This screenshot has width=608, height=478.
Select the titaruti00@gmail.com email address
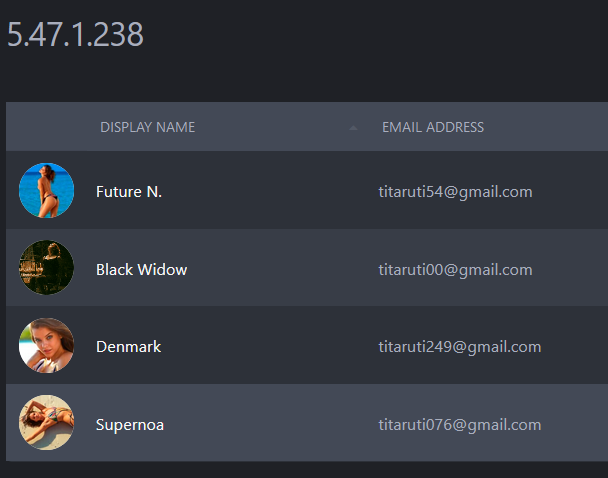[455, 269]
